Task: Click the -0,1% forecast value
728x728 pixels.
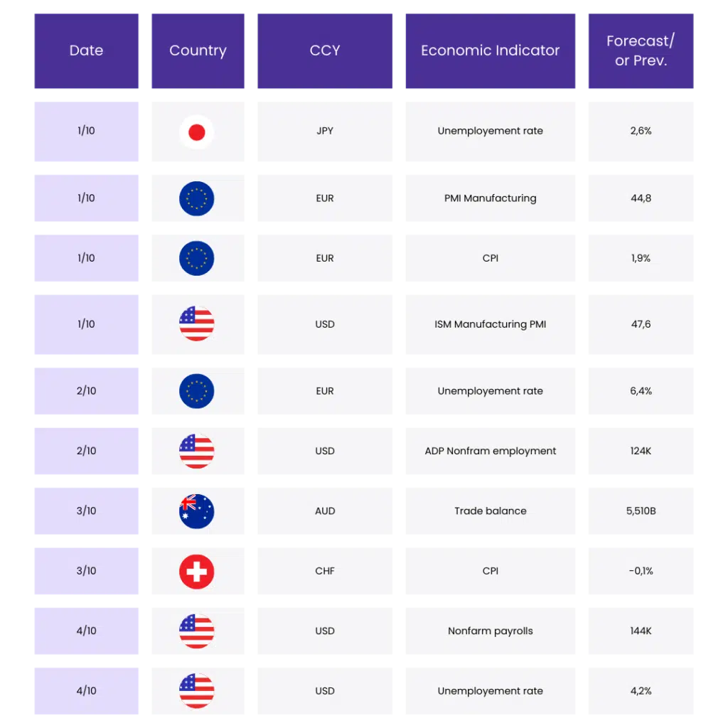Action: click(641, 571)
